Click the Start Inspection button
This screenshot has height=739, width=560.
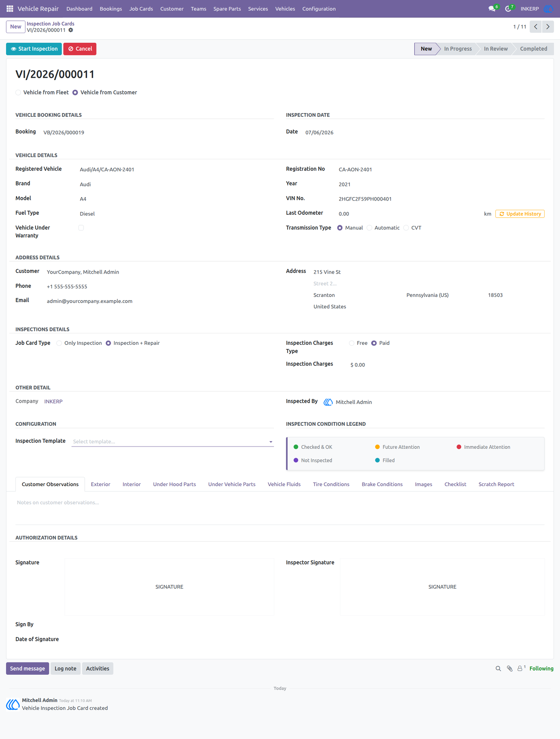click(x=34, y=49)
